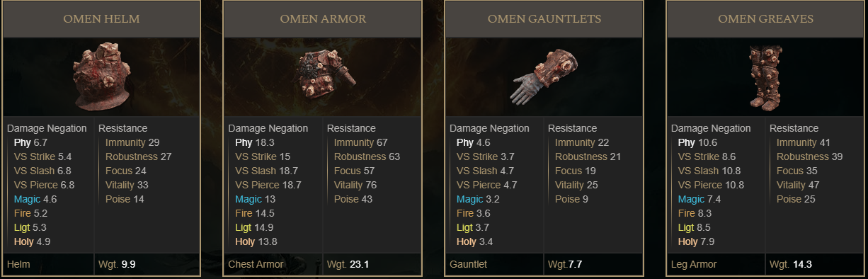Click the Immunity stat on Omen Helm
The width and height of the screenshot is (868, 279).
click(x=132, y=142)
